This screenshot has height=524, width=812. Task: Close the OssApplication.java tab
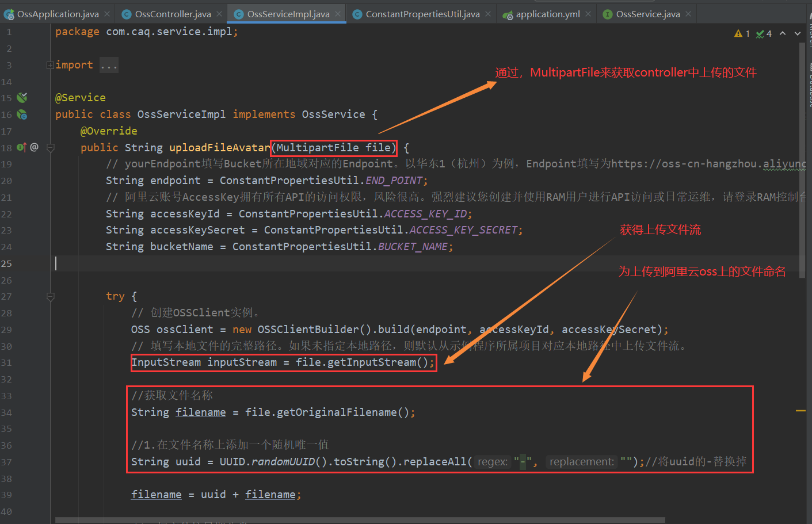point(107,14)
